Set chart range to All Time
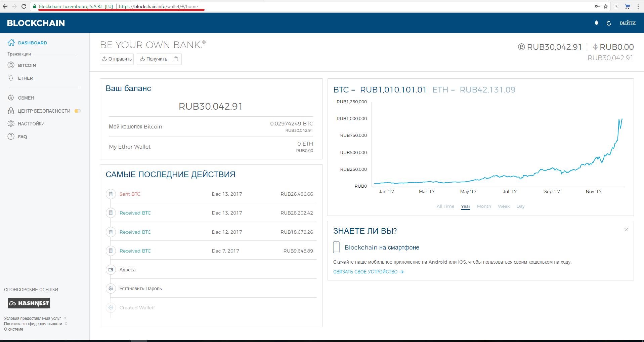Screen dimensions: 644x342 point(445,206)
